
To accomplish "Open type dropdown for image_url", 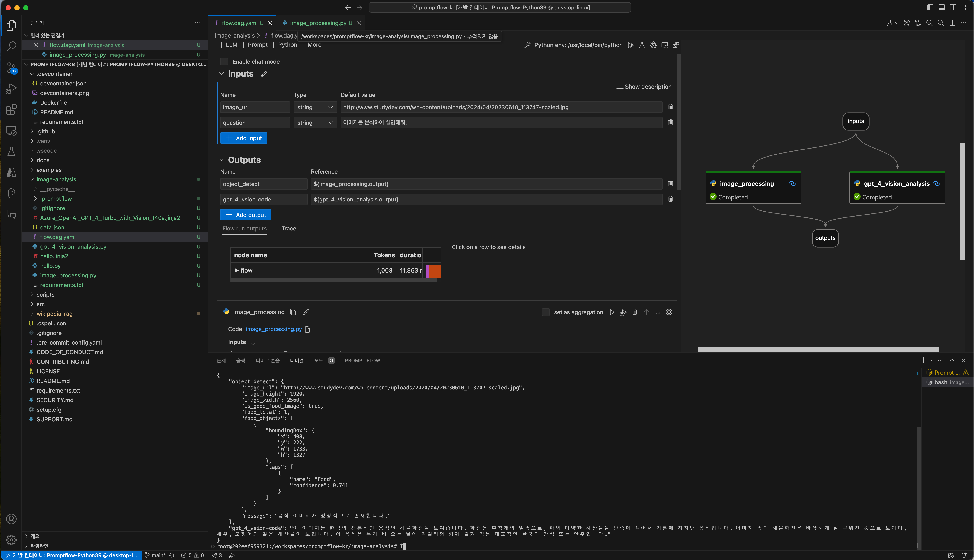I will click(315, 107).
